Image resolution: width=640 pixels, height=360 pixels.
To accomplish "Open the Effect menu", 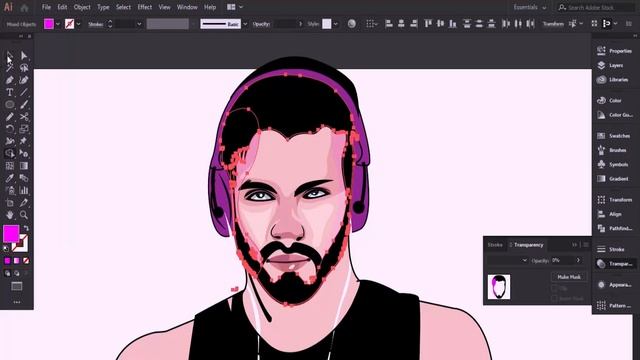I will (x=144, y=7).
